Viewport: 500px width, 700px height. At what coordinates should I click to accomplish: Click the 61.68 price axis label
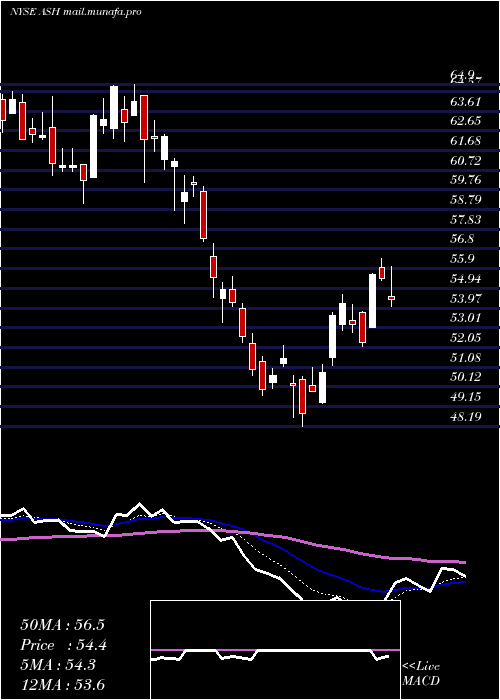pyautogui.click(x=466, y=141)
